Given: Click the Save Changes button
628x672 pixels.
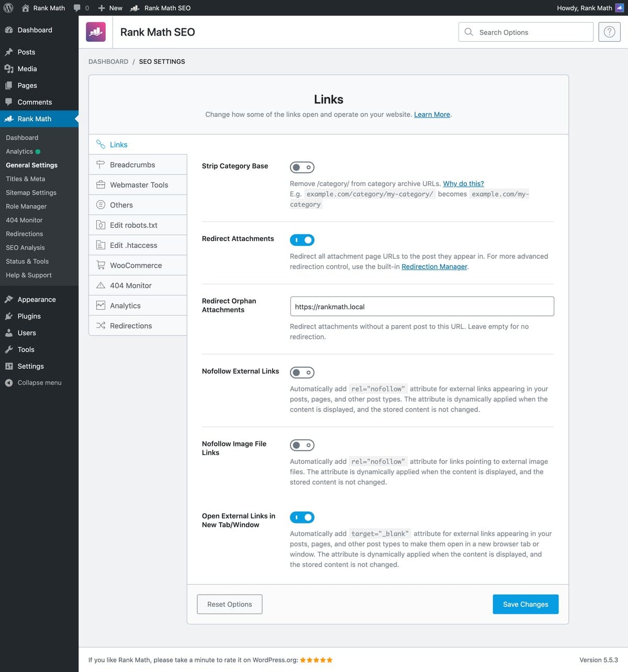Looking at the screenshot, I should (525, 604).
